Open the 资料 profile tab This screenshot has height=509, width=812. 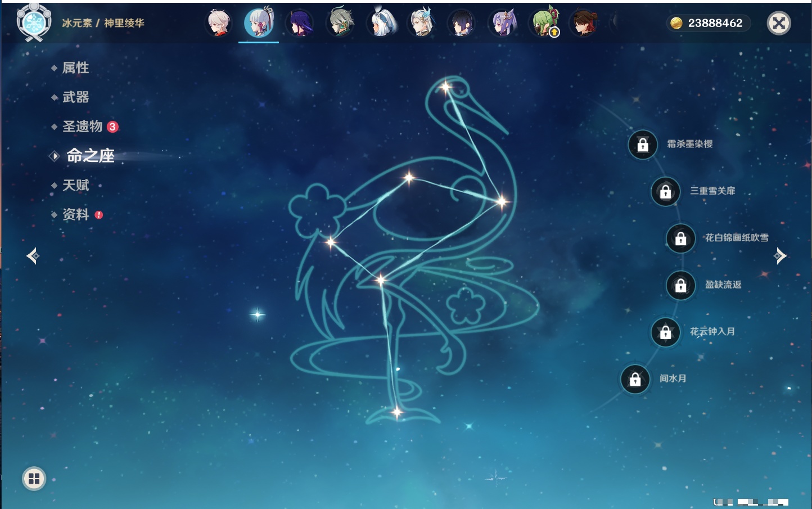point(75,214)
